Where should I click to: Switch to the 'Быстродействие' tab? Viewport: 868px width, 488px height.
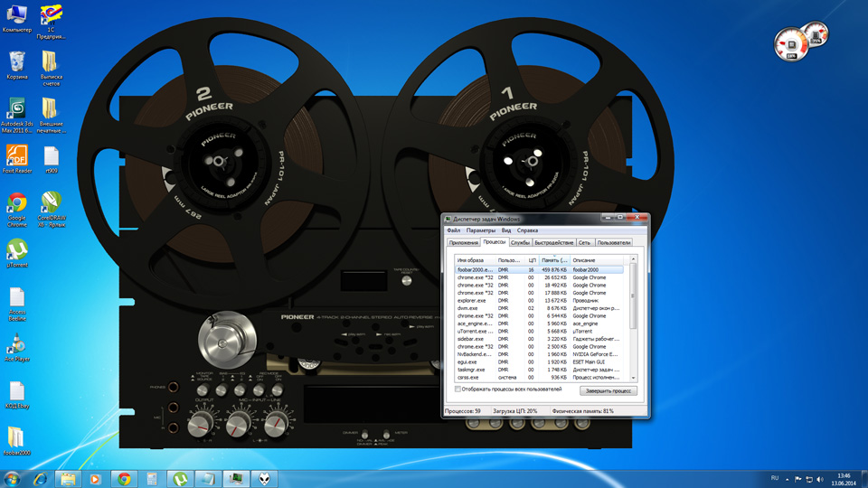[553, 242]
